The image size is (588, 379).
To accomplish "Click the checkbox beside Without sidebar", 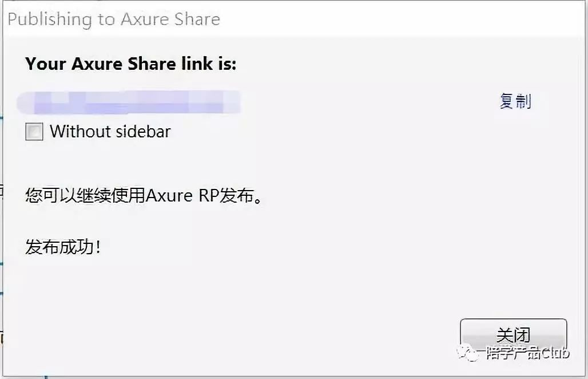I will click(34, 131).
